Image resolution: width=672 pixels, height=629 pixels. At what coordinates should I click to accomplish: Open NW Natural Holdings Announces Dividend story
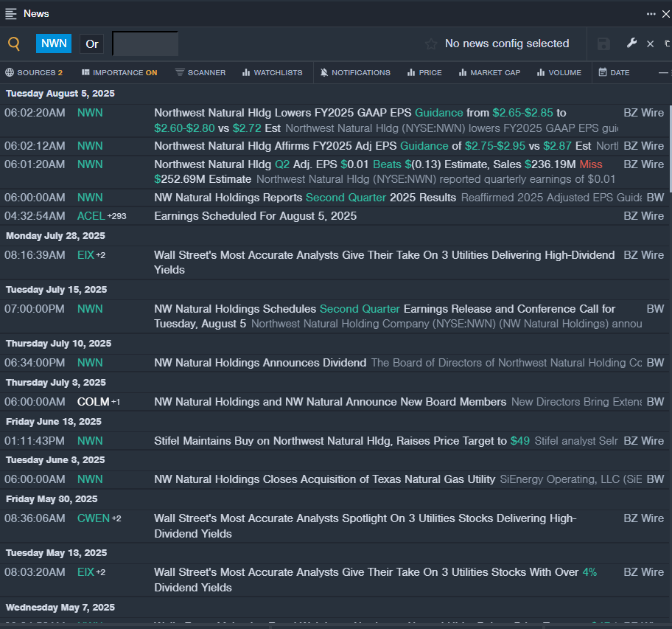pyautogui.click(x=260, y=363)
